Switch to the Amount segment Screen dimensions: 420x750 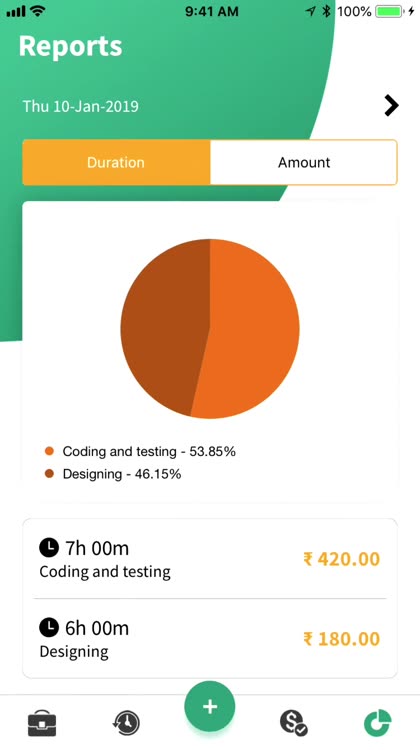[x=304, y=162]
